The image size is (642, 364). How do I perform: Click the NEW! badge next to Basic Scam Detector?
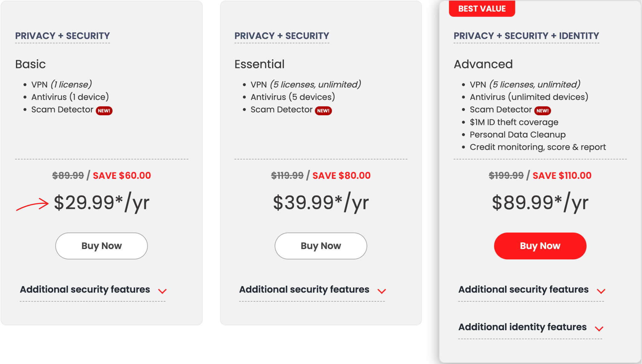pyautogui.click(x=103, y=110)
